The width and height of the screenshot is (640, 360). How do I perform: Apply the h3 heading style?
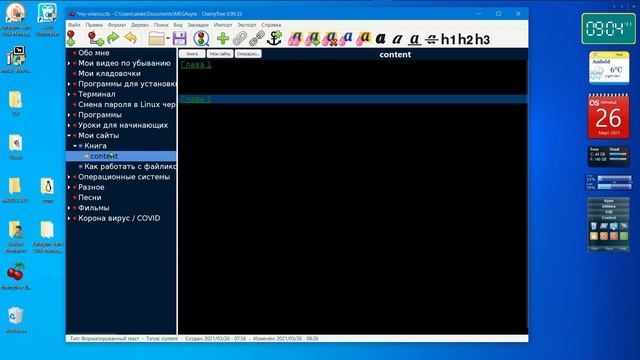(482, 40)
